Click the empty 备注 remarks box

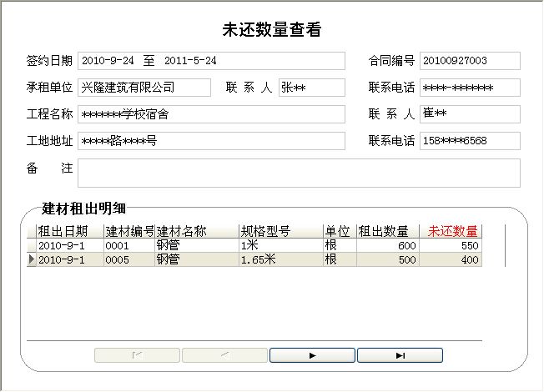coord(299,173)
